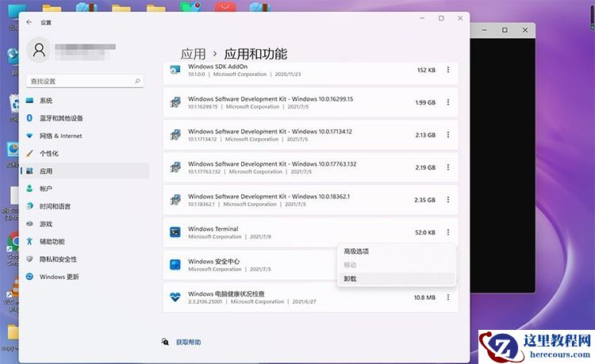Image resolution: width=595 pixels, height=364 pixels.
Task: Click the back arrow in Settings
Action: click(29, 23)
